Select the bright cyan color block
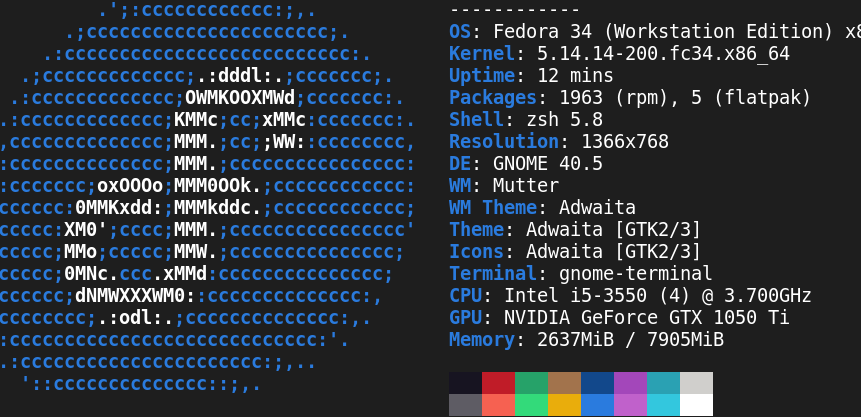The width and height of the screenshot is (861, 417). pos(663,405)
